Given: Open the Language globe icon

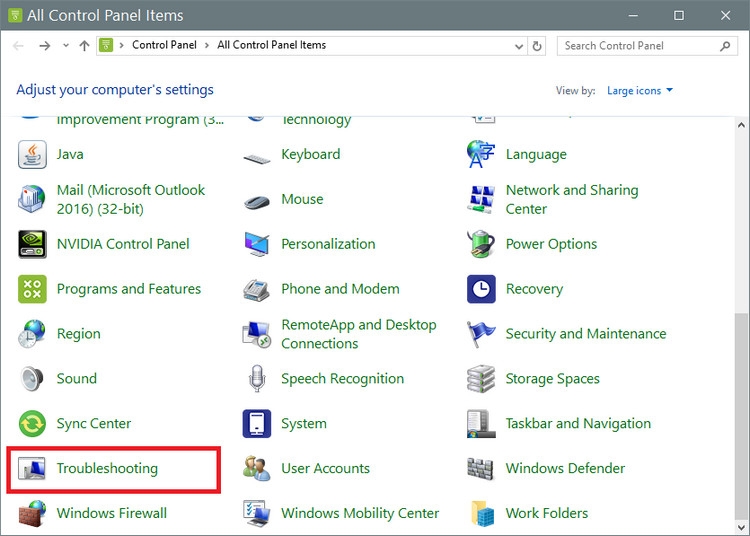Looking at the screenshot, I should pyautogui.click(x=481, y=154).
